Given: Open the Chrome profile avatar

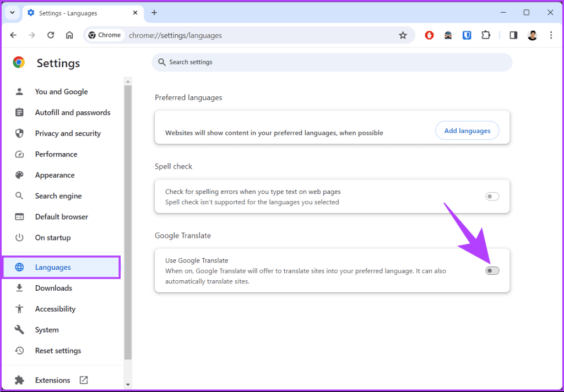Looking at the screenshot, I should (532, 35).
